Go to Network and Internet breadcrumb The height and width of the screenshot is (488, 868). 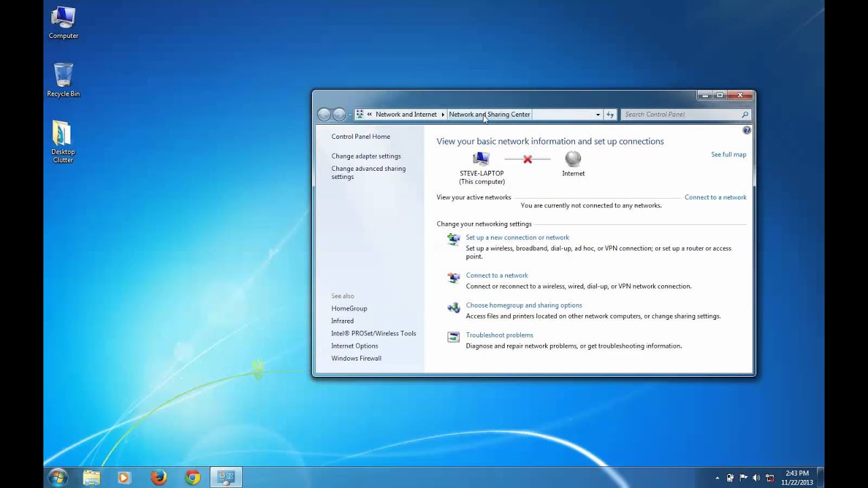click(406, 115)
